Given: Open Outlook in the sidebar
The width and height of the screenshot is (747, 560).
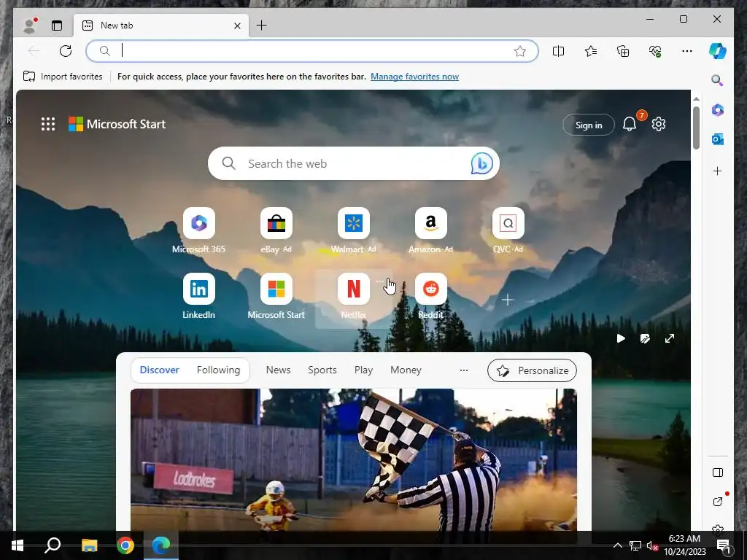Looking at the screenshot, I should pyautogui.click(x=718, y=139).
